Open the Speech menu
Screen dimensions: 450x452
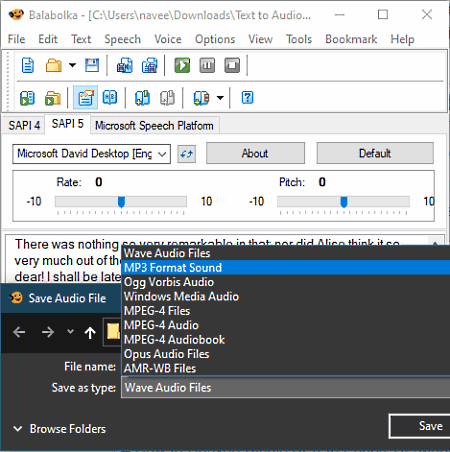pyautogui.click(x=122, y=39)
